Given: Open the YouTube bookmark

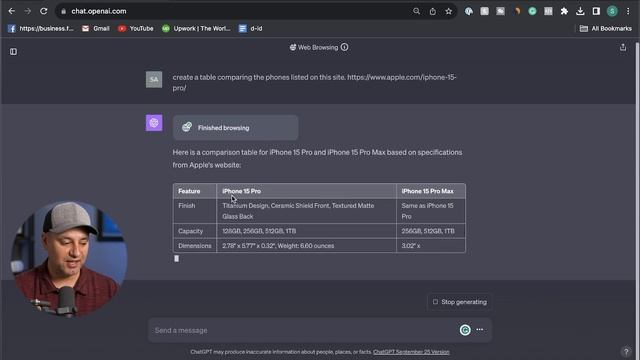Looking at the screenshot, I should [136, 29].
